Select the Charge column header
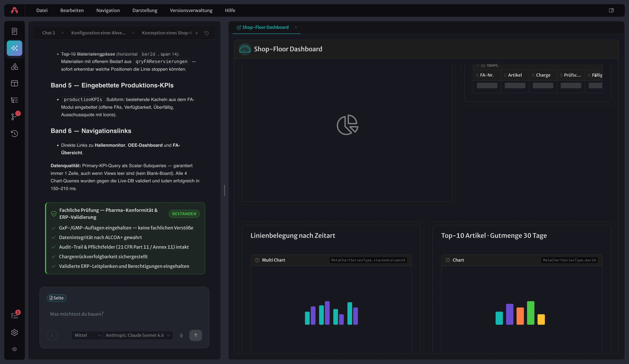The image size is (629, 364). [x=543, y=75]
